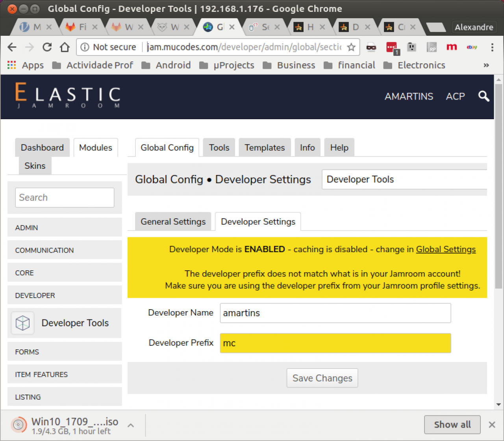504x441 pixels.
Task: Click the Elastic Jamroom logo
Action: pyautogui.click(x=68, y=95)
